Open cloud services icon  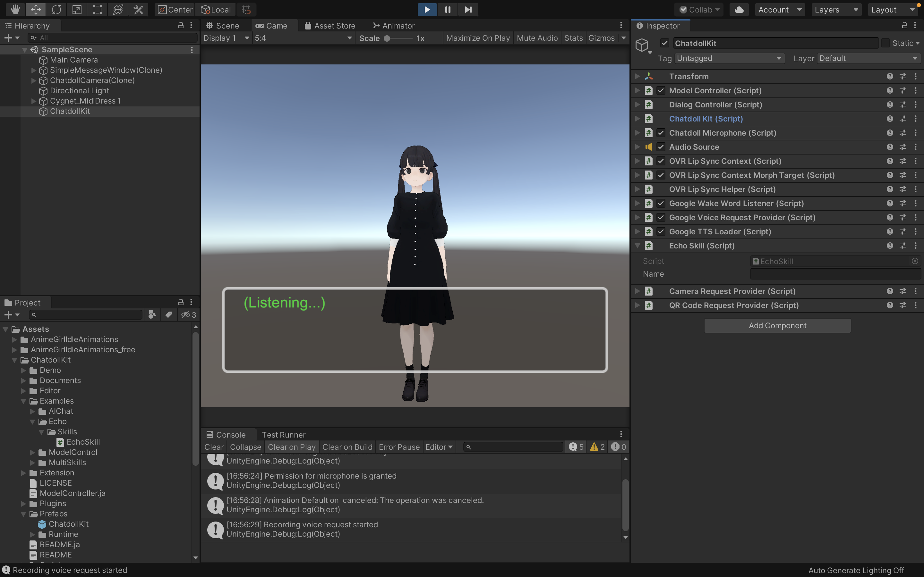tap(739, 10)
